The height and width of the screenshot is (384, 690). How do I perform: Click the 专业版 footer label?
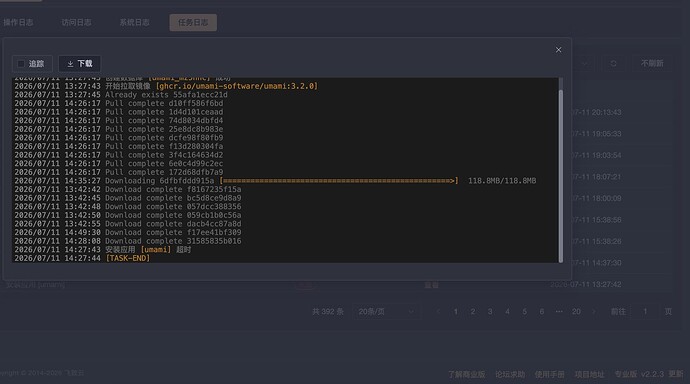(x=625, y=374)
